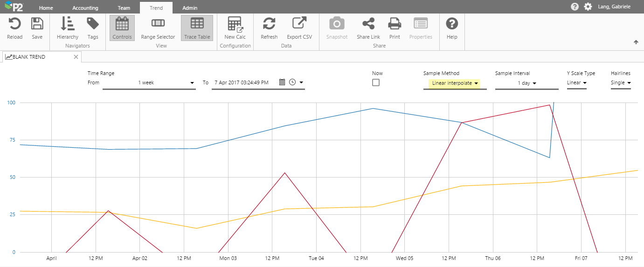The width and height of the screenshot is (644, 267).
Task: Expand the Sample Interval dropdown
Action: pos(526,83)
